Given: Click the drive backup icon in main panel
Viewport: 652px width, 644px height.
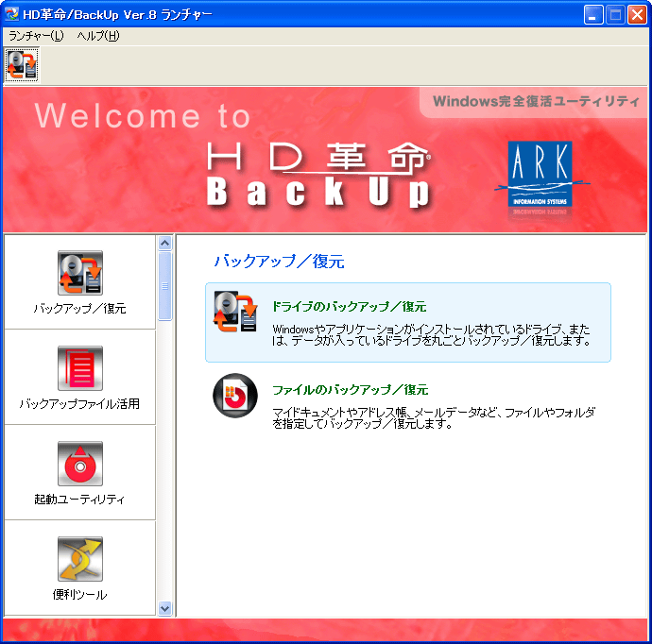Looking at the screenshot, I should 235,312.
